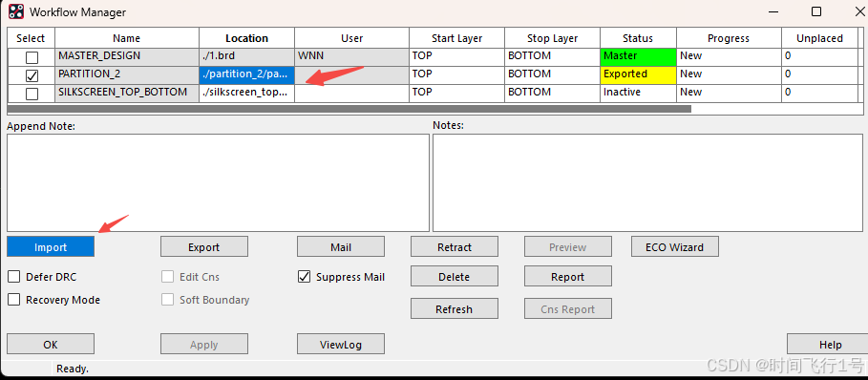Click the highlighted ./partition_2 location cell
This screenshot has width=868, height=380.
[247, 75]
